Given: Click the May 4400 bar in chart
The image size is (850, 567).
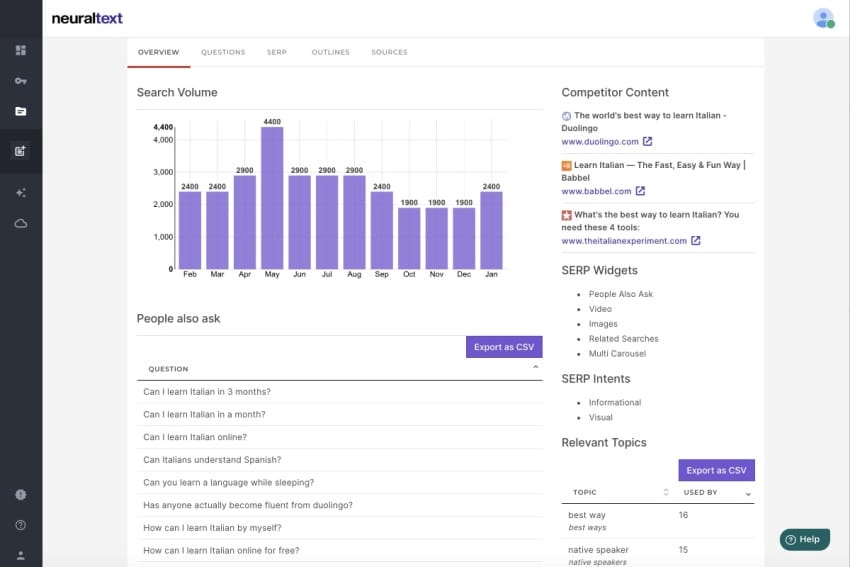Looking at the screenshot, I should 272,197.
